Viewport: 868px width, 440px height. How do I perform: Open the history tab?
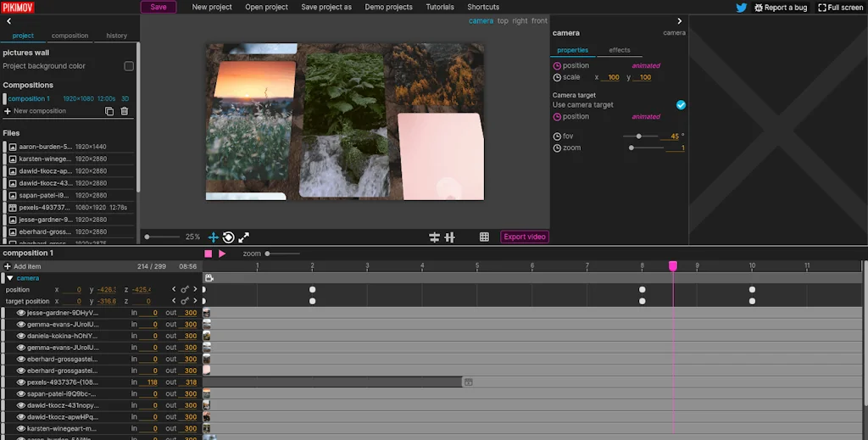coord(116,36)
